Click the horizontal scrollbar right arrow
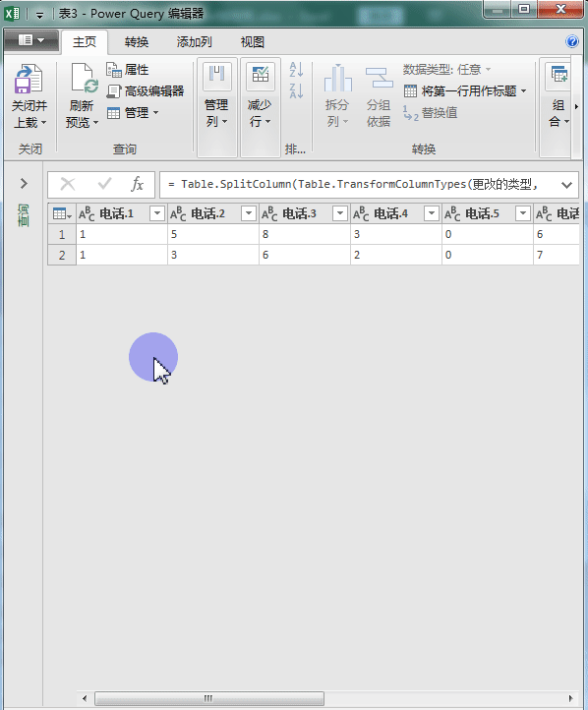588x710 pixels. (571, 698)
